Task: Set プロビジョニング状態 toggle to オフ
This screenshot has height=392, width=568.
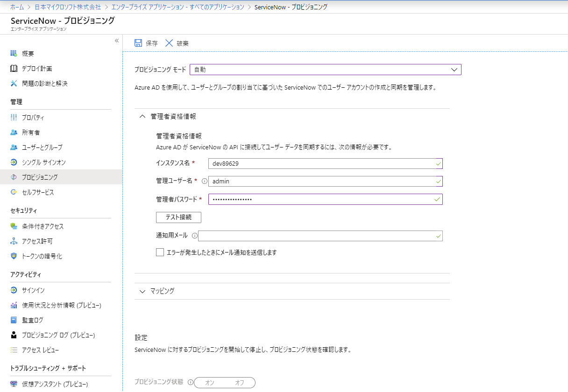Action: [x=240, y=383]
